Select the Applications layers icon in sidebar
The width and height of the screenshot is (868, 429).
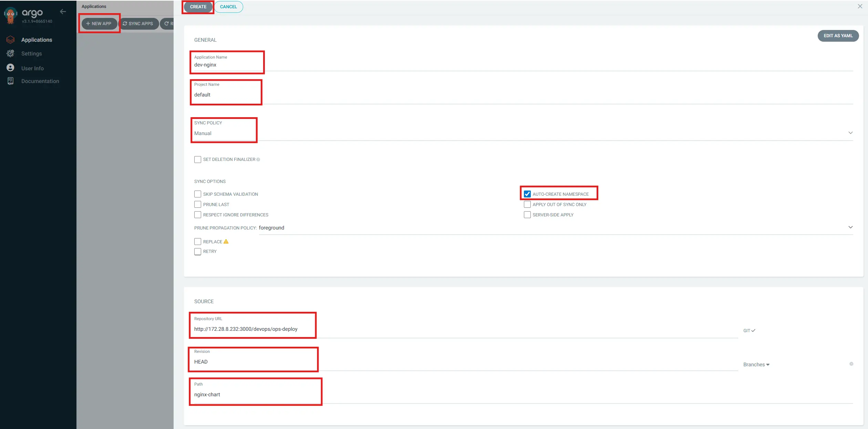pyautogui.click(x=10, y=40)
